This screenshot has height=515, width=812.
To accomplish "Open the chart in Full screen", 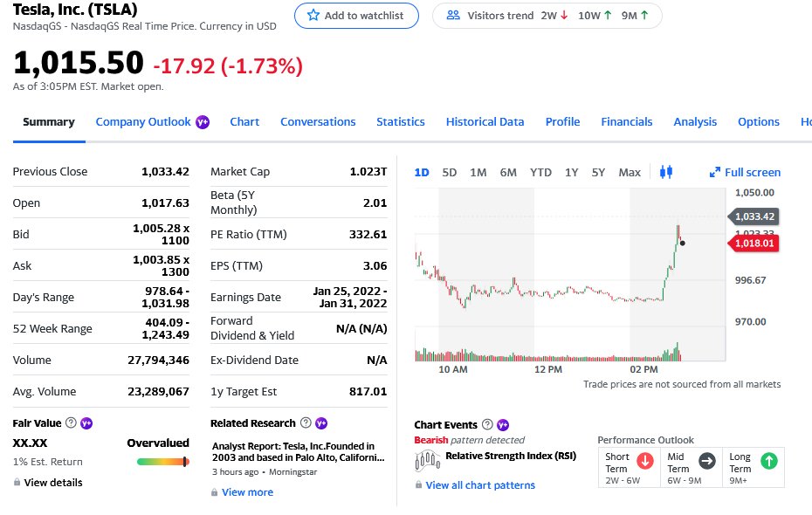I will click(745, 172).
